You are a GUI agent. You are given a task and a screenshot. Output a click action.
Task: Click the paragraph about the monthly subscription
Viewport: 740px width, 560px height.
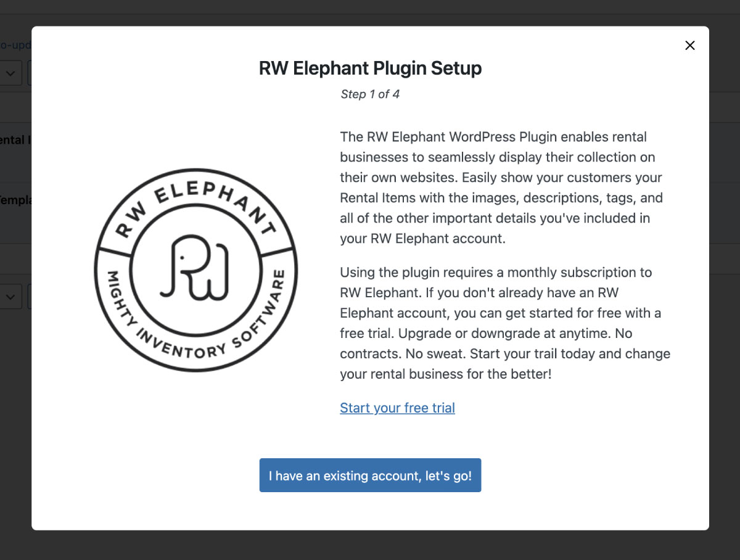[x=505, y=323]
